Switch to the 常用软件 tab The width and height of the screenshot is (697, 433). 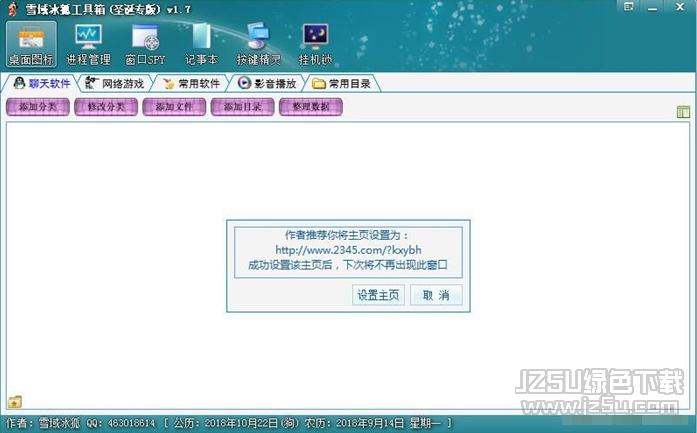(191, 83)
